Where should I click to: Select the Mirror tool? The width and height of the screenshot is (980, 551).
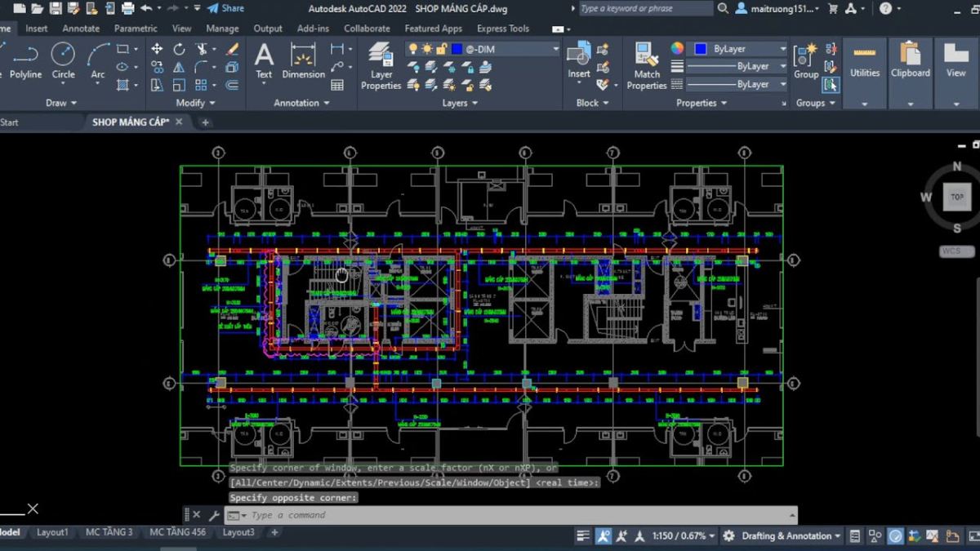179,67
